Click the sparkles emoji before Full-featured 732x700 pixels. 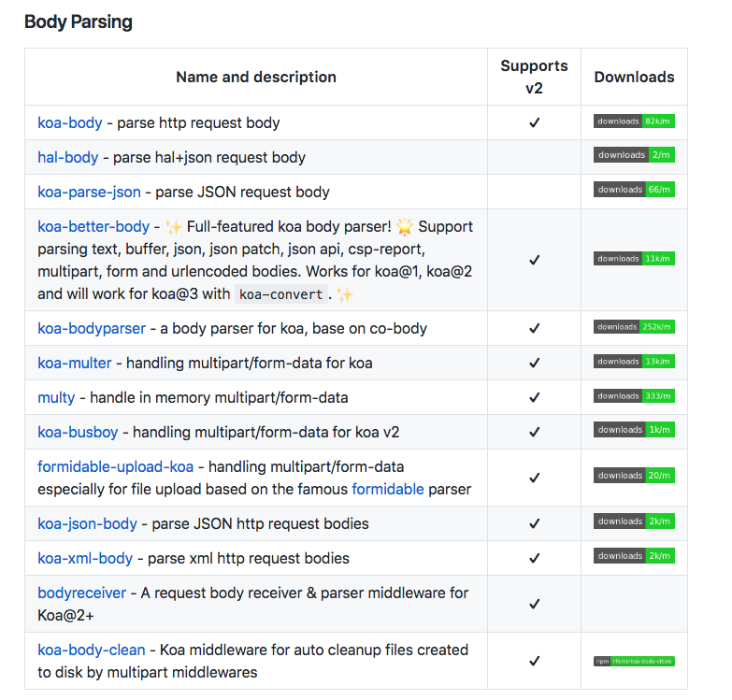point(173,227)
